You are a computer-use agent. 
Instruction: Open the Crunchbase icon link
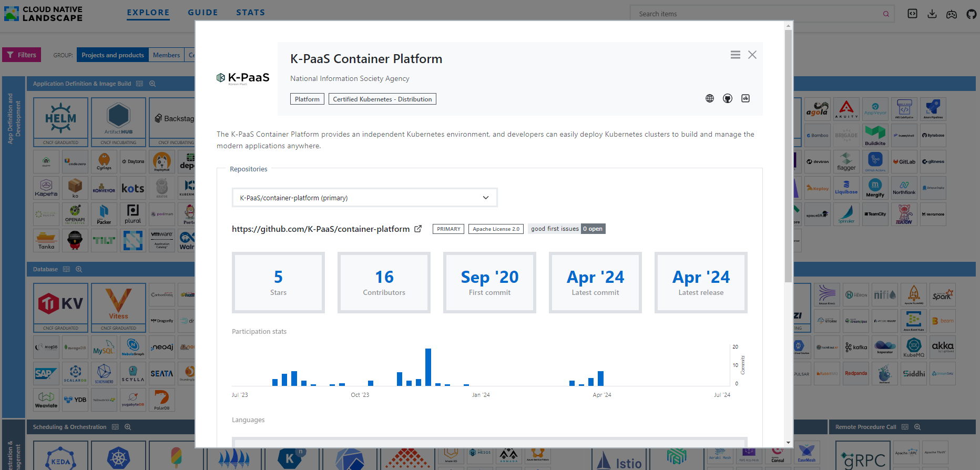tap(746, 98)
